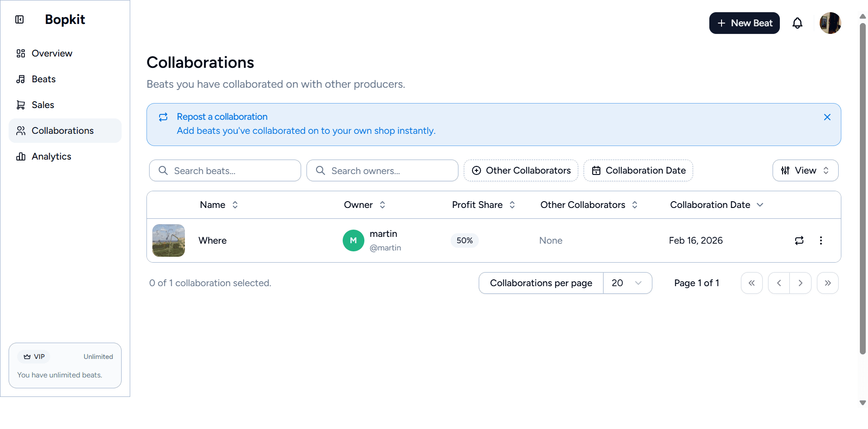Image resolution: width=868 pixels, height=429 pixels.
Task: Open notifications via the bell icon
Action: pos(797,23)
